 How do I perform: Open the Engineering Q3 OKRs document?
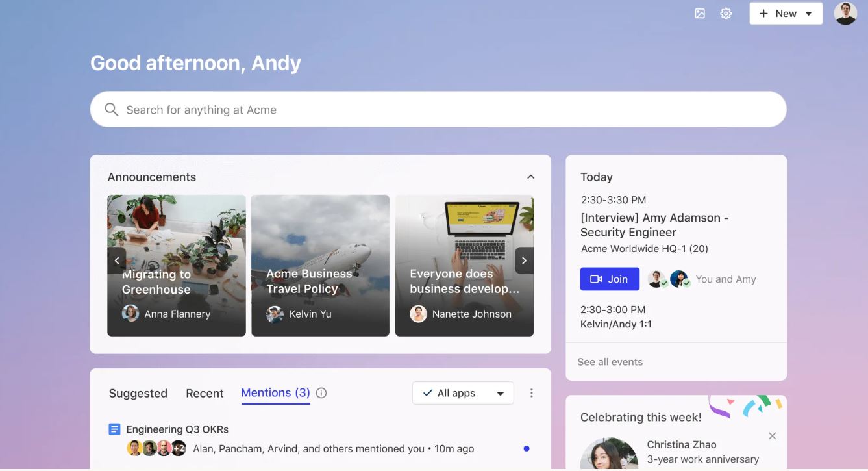(x=177, y=429)
